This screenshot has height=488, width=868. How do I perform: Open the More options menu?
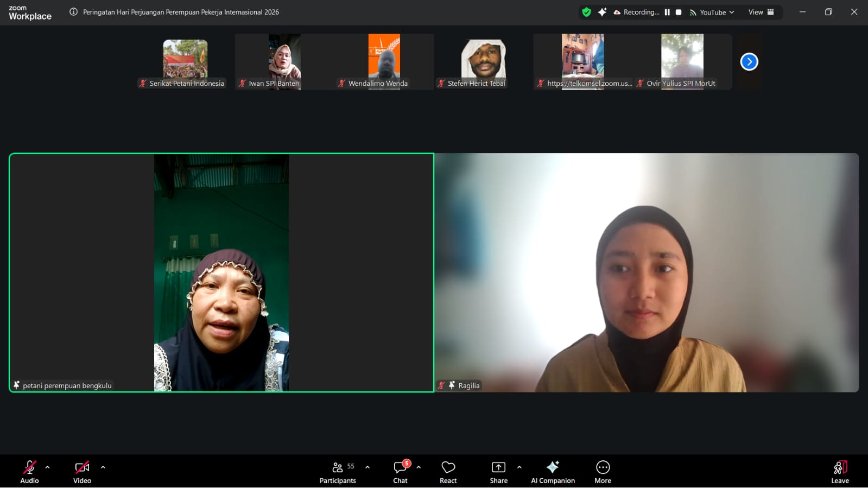coord(603,472)
